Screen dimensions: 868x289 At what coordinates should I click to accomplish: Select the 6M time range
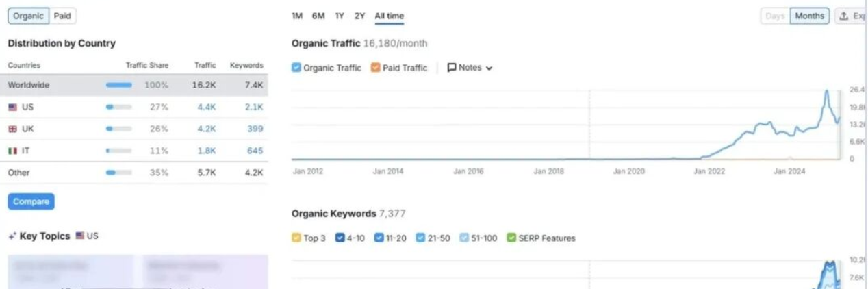(318, 16)
